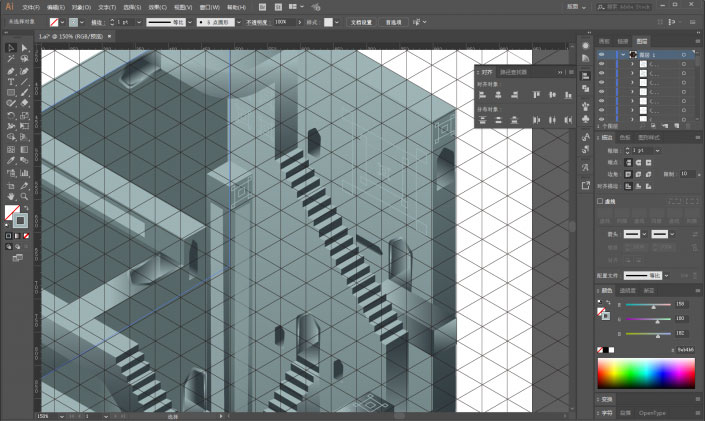Collapse the top layer's expand arrow

(x=623, y=54)
